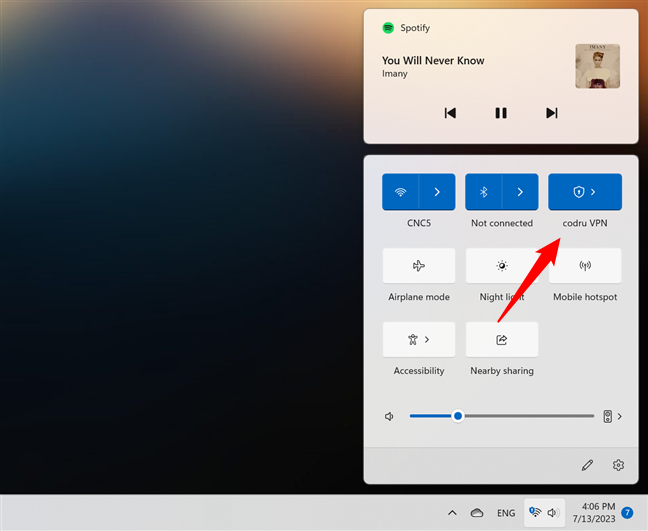This screenshot has height=531, width=648.
Task: Click the Spotify app name label
Action: pyautogui.click(x=415, y=28)
